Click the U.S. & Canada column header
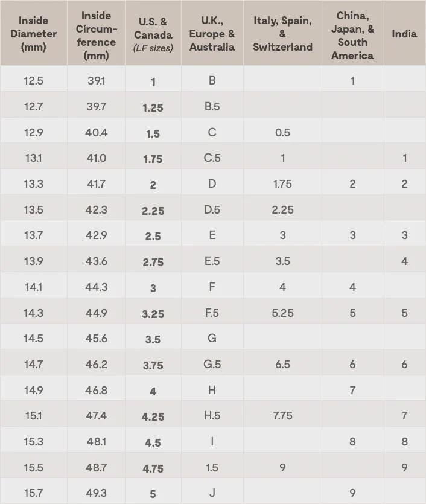This screenshot has width=426, height=504. pyautogui.click(x=153, y=34)
